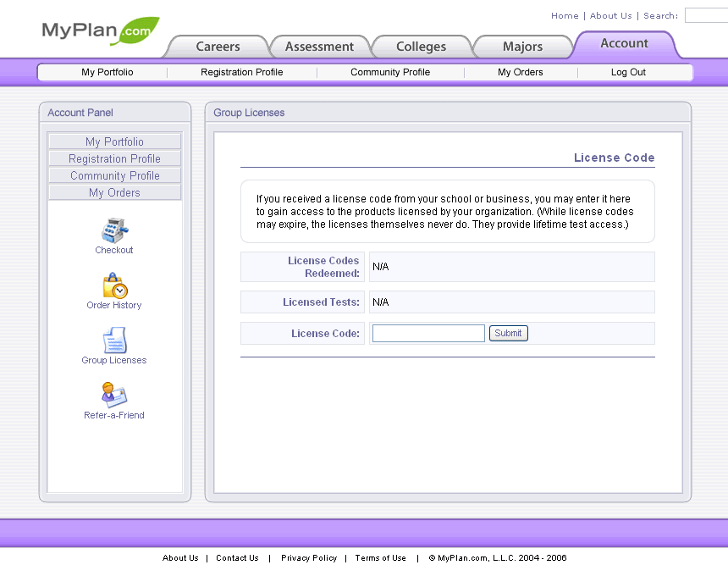The image size is (728, 576).
Task: Select the Colleges tab
Action: coord(421,47)
